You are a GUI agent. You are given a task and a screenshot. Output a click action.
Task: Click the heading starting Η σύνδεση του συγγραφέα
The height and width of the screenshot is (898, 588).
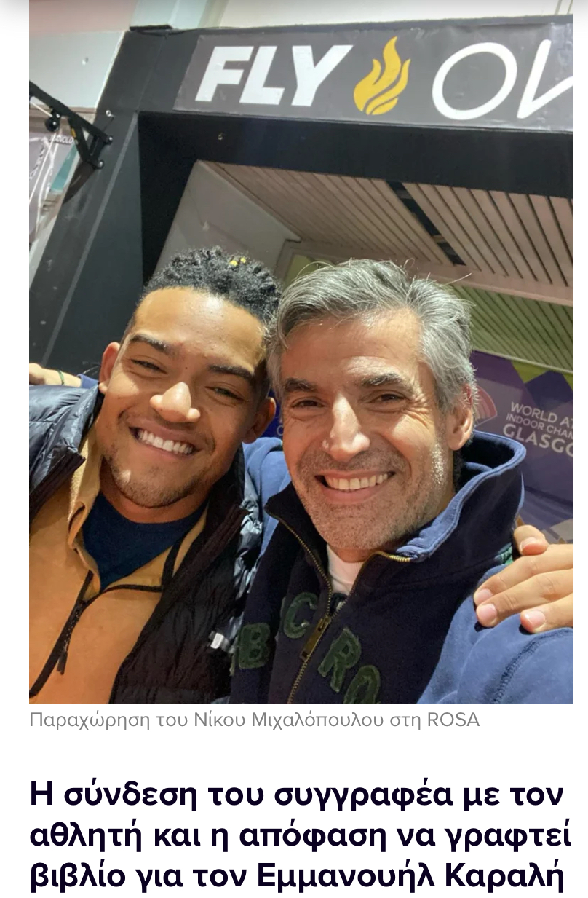(x=300, y=836)
